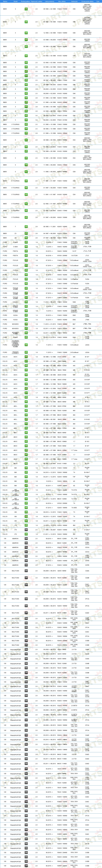Click the T4 AWD body cell

click(x=74, y=508)
